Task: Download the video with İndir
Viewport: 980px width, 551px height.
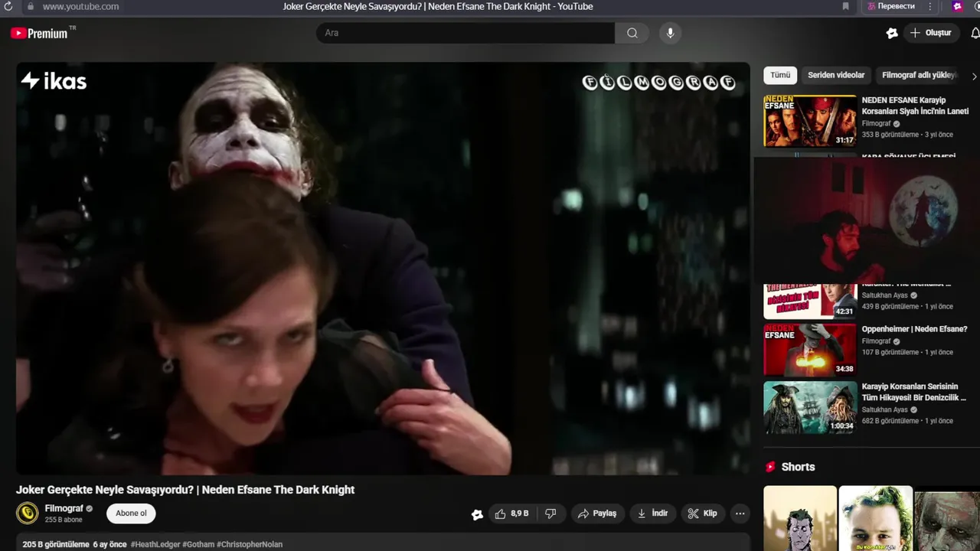Action: point(652,514)
